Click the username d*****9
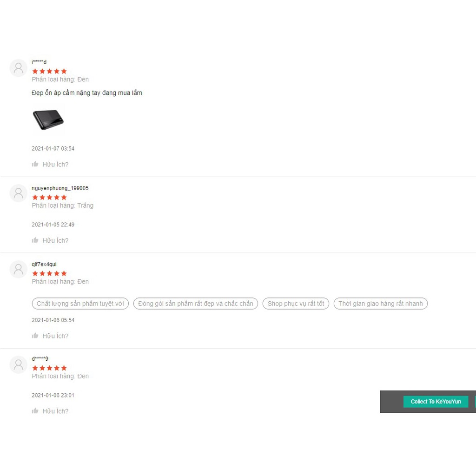 (40, 359)
